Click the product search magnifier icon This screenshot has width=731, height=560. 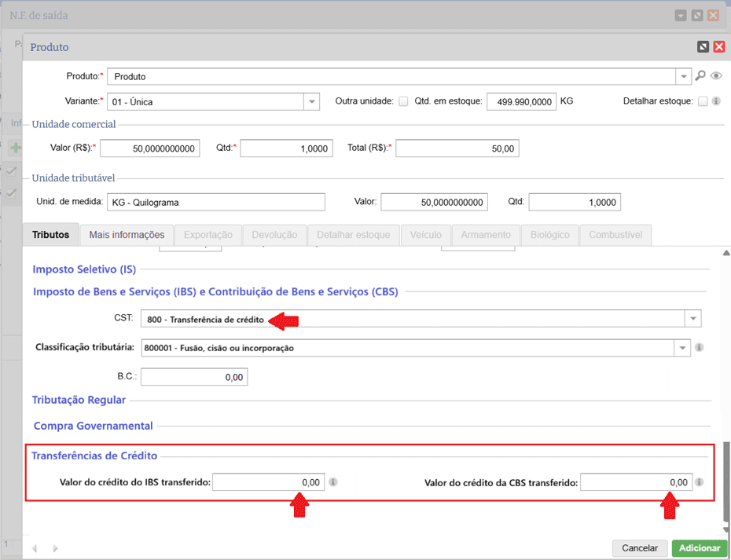[700, 76]
